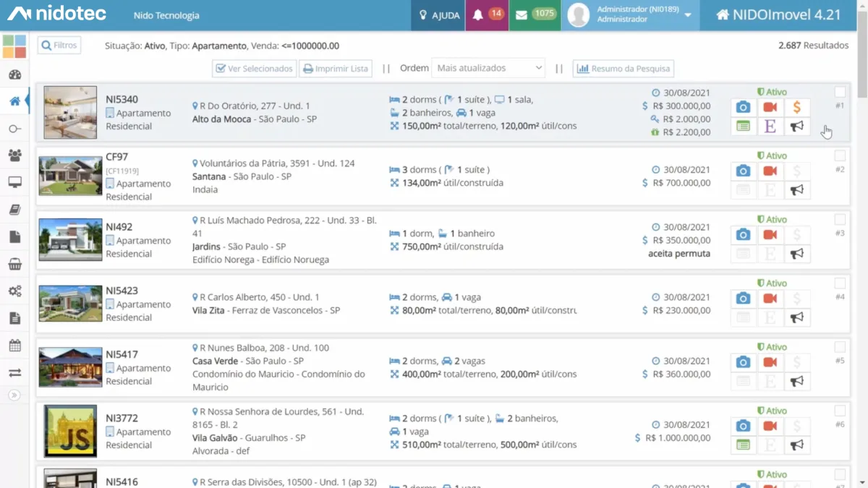The height and width of the screenshot is (488, 868).
Task: Click the nidotec logo
Action: (56, 14)
